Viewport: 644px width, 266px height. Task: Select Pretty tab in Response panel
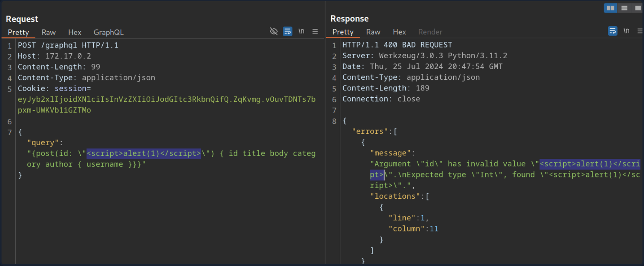click(x=343, y=32)
